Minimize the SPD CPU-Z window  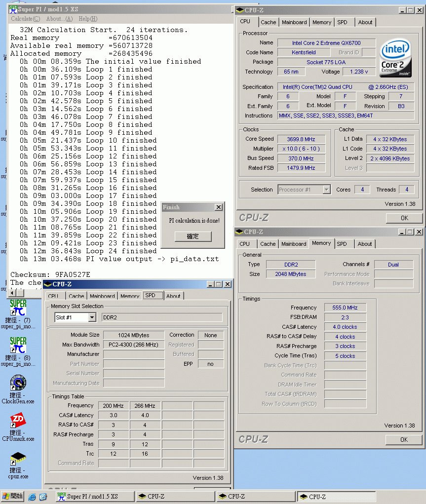(210, 284)
